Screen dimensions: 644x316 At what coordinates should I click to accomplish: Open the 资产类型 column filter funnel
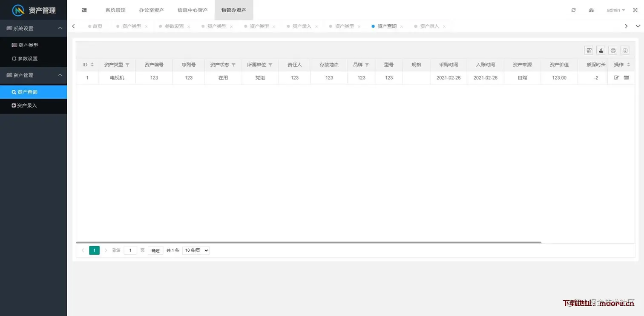[127, 65]
